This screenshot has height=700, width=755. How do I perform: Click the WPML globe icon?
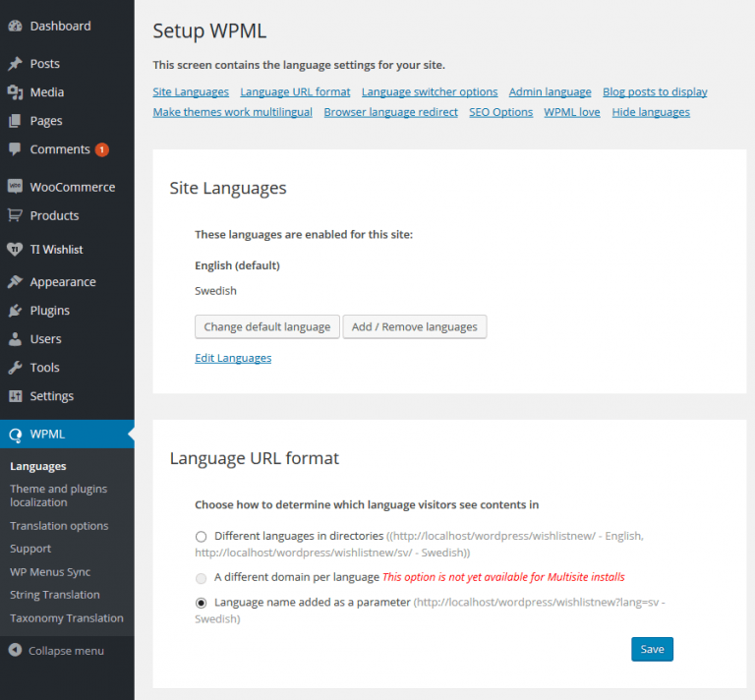pos(15,435)
